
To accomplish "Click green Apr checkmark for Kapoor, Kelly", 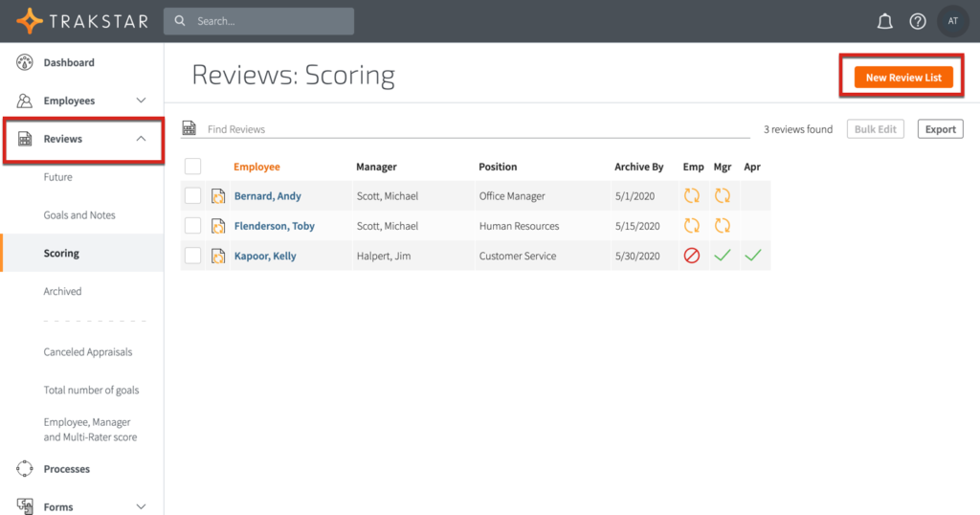I will tap(752, 256).
